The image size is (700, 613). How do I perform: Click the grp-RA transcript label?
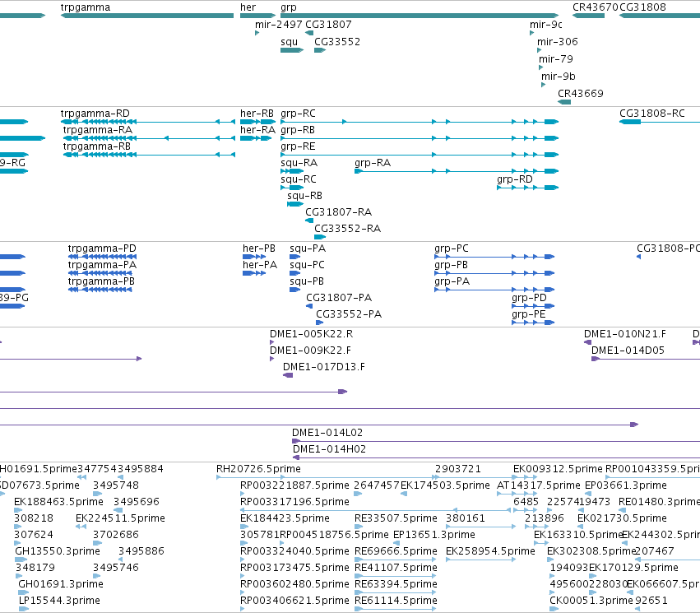373,163
